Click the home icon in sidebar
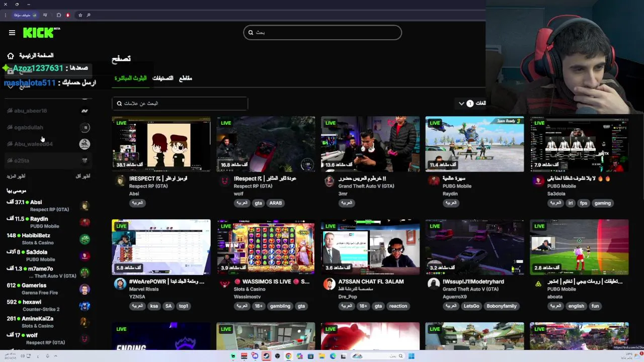Viewport: 644px width, 362px height. pos(11,56)
